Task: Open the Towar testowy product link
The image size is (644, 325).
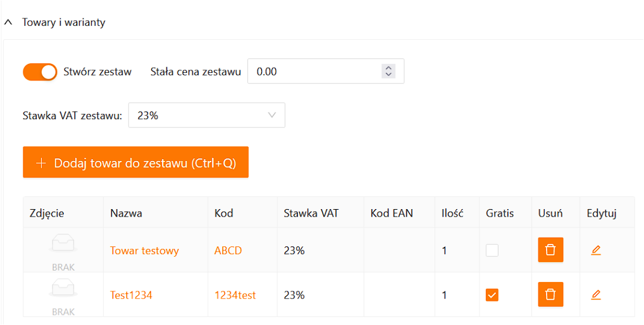Action: coord(144,250)
